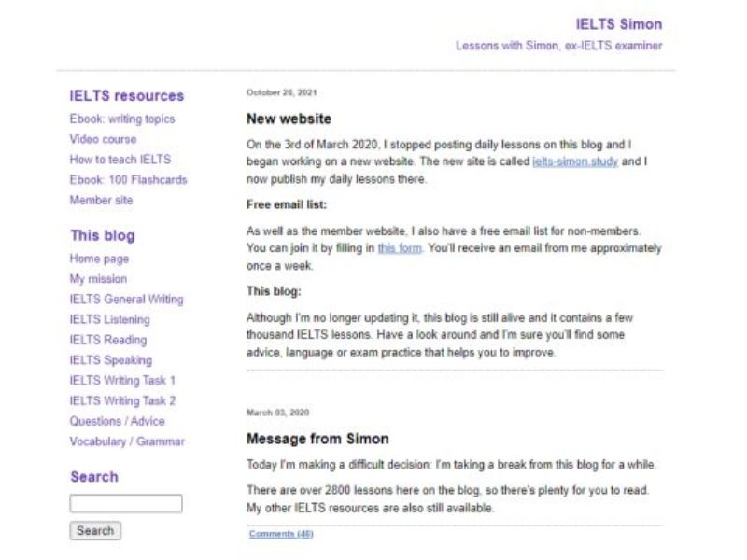View Comments (46) on Simon's message
The image size is (747, 560).
tap(281, 534)
